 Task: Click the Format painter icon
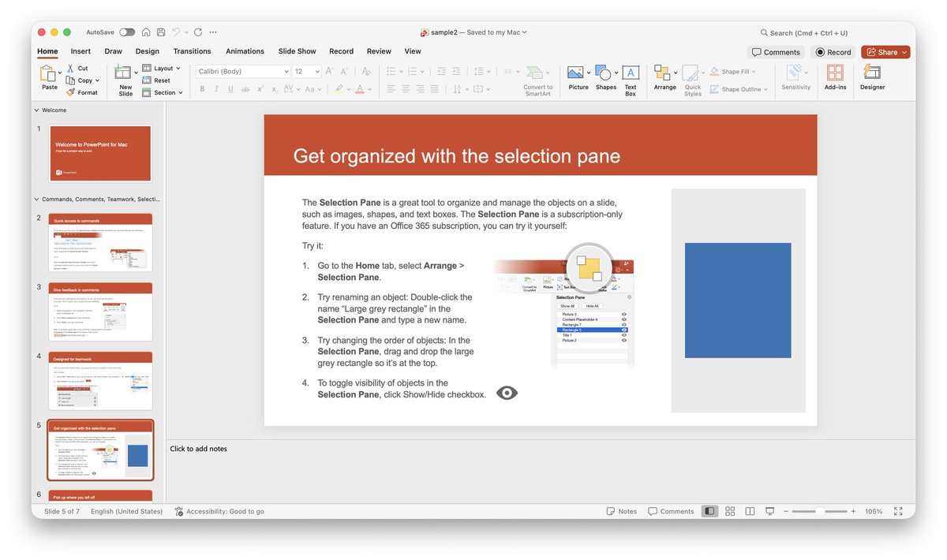[x=70, y=92]
